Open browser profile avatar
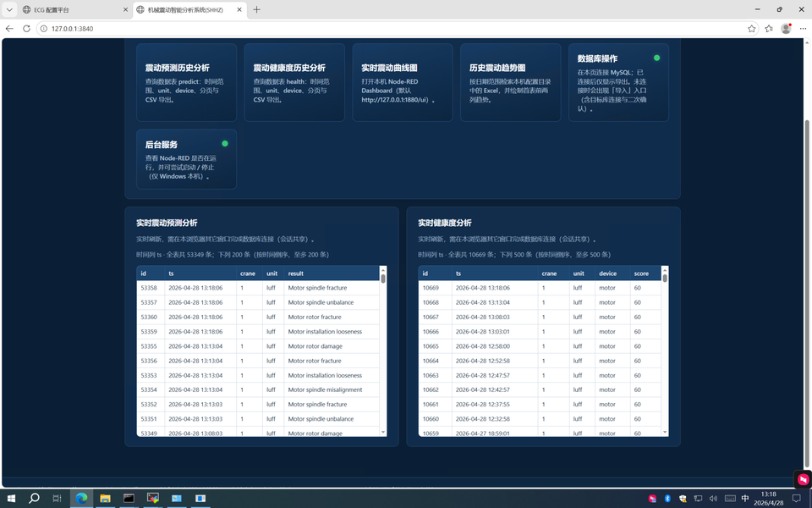Image resolution: width=812 pixels, height=508 pixels. click(786, 29)
